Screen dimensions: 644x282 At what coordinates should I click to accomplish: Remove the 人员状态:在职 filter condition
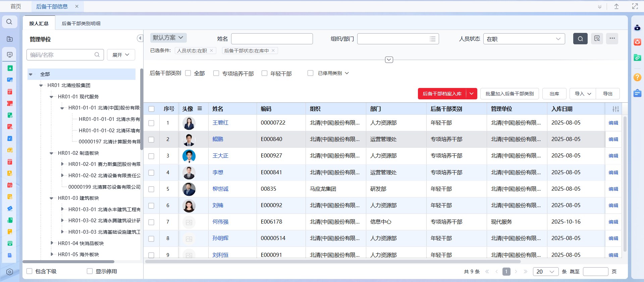pyautogui.click(x=211, y=51)
